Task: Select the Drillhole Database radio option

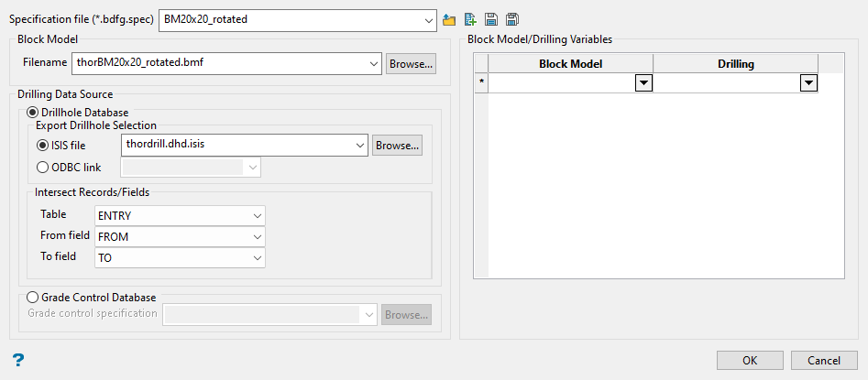Action: click(x=32, y=113)
